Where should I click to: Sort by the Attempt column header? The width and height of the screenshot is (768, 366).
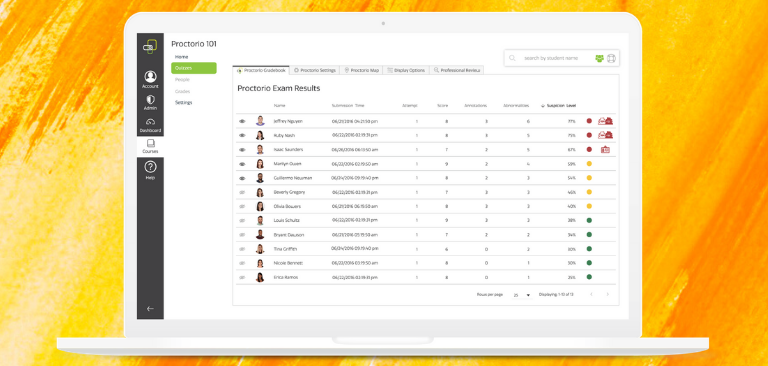(410, 105)
